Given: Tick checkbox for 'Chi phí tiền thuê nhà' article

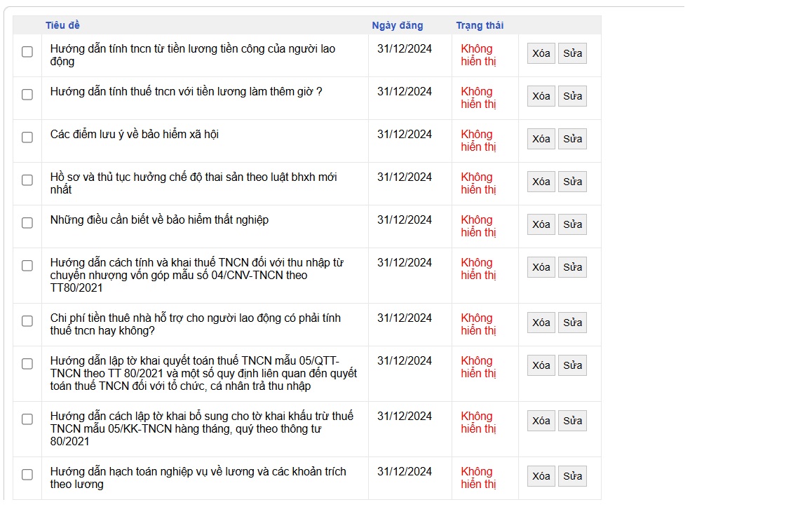Looking at the screenshot, I should 27,321.
